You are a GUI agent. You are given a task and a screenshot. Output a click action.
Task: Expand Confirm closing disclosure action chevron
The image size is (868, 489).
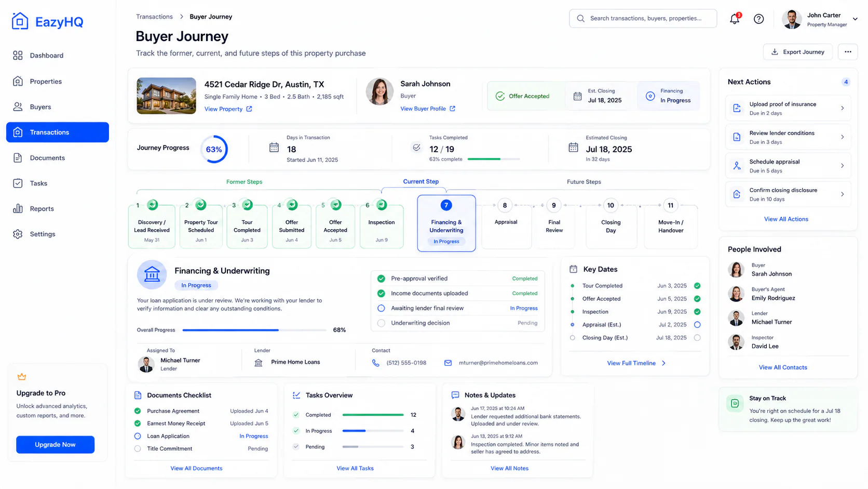coord(842,194)
